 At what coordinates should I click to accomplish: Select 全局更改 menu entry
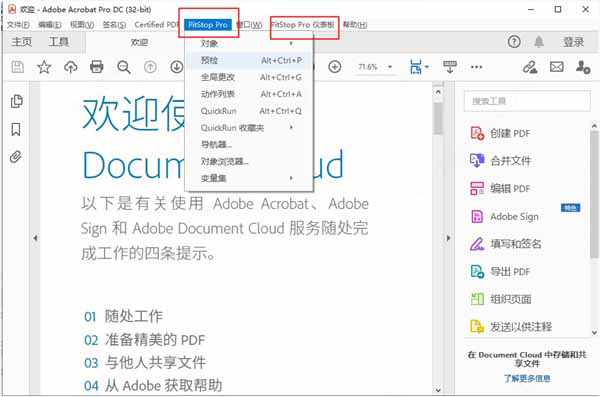(248, 77)
